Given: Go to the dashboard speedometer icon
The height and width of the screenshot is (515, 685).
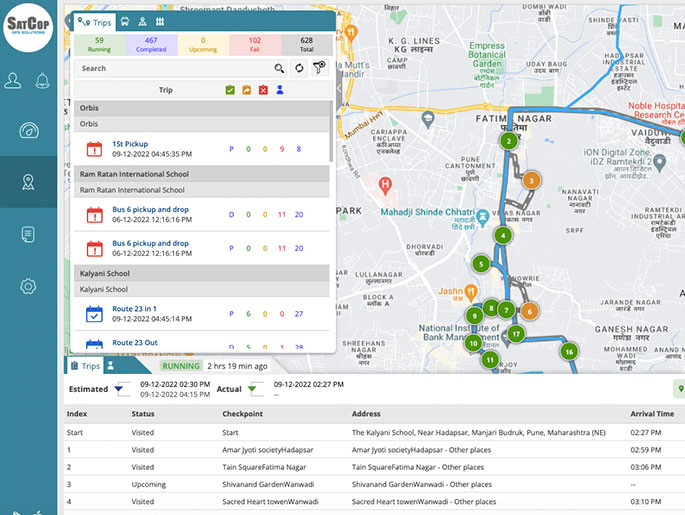Looking at the screenshot, I should (x=28, y=131).
